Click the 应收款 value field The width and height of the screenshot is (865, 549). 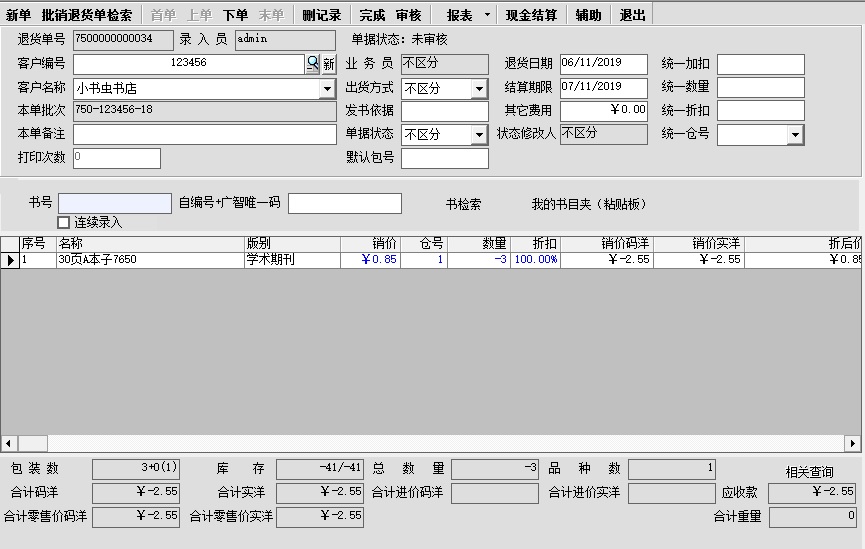(x=812, y=493)
